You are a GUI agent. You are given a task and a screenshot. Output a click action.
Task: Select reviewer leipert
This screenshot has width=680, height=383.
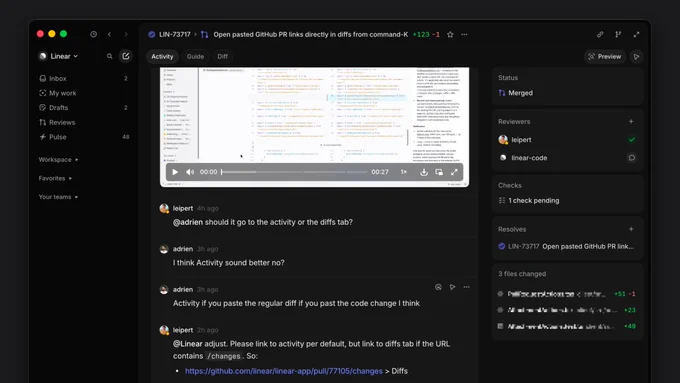[x=515, y=140]
